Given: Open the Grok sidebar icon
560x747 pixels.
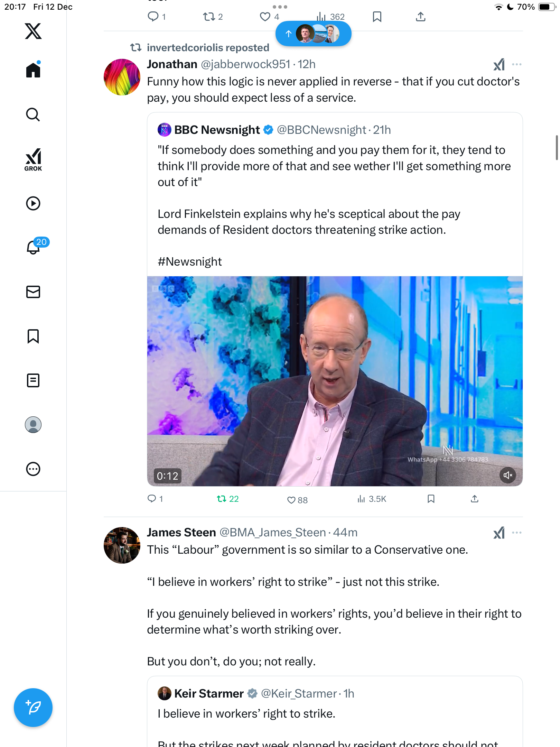Looking at the screenshot, I should click(x=33, y=159).
